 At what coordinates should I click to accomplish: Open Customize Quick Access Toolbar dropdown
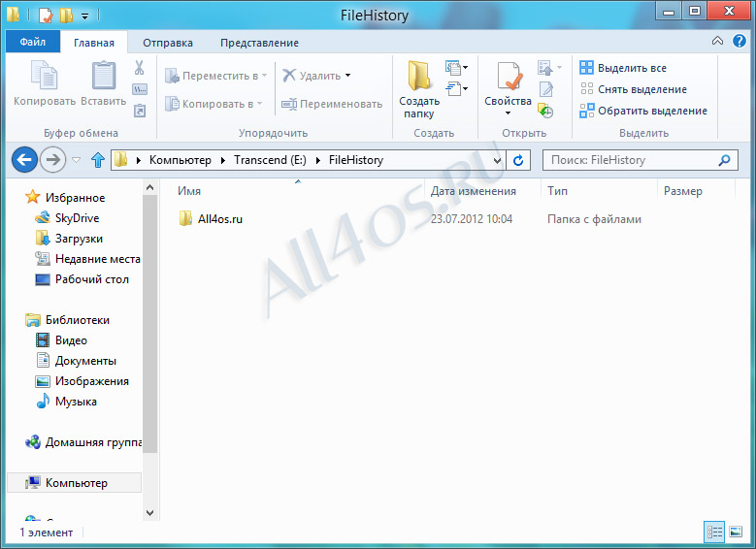point(84,16)
